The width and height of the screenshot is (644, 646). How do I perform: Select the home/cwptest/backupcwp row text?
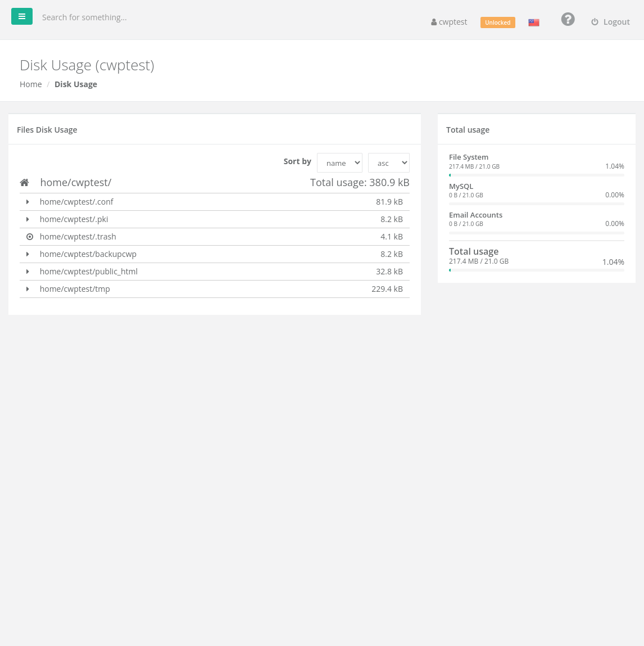88,254
